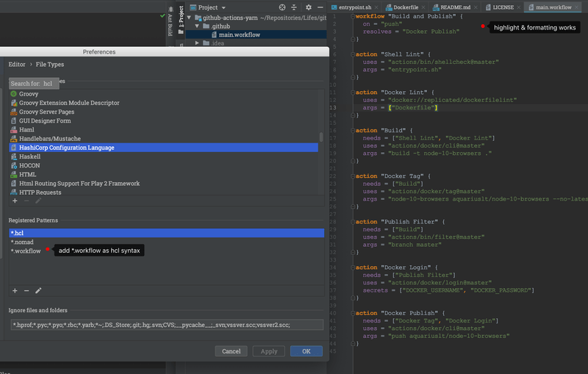Click the Cancel button in Preferences
The width and height of the screenshot is (588, 374).
click(230, 351)
